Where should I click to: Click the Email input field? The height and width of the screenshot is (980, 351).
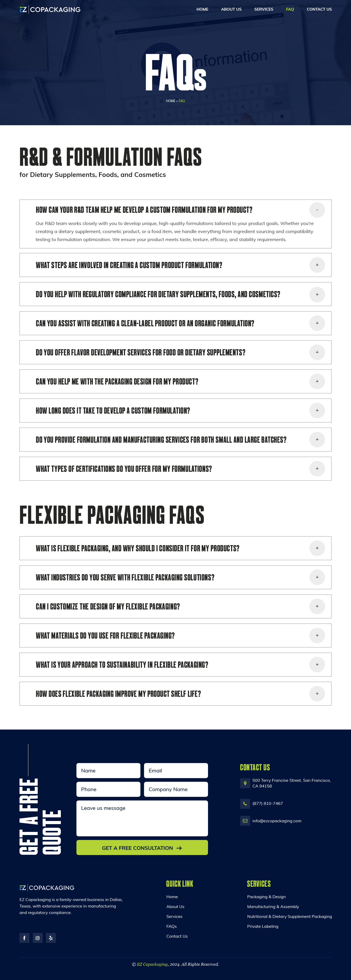click(176, 770)
